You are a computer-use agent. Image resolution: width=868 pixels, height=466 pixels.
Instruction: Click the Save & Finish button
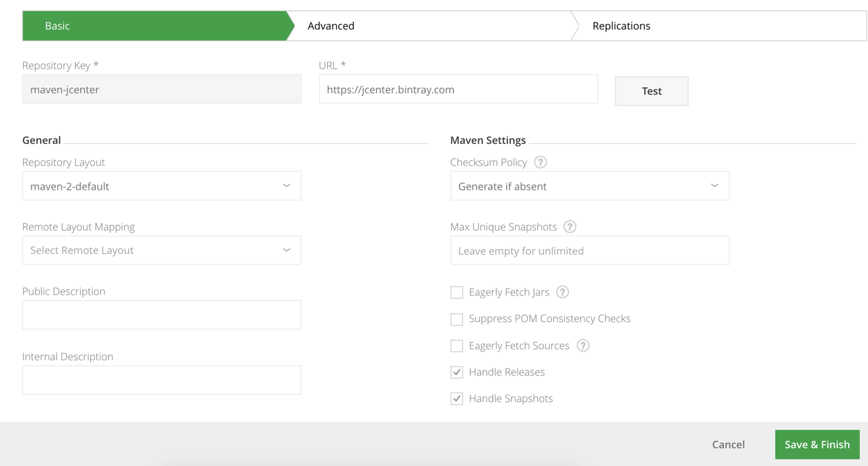click(x=817, y=445)
